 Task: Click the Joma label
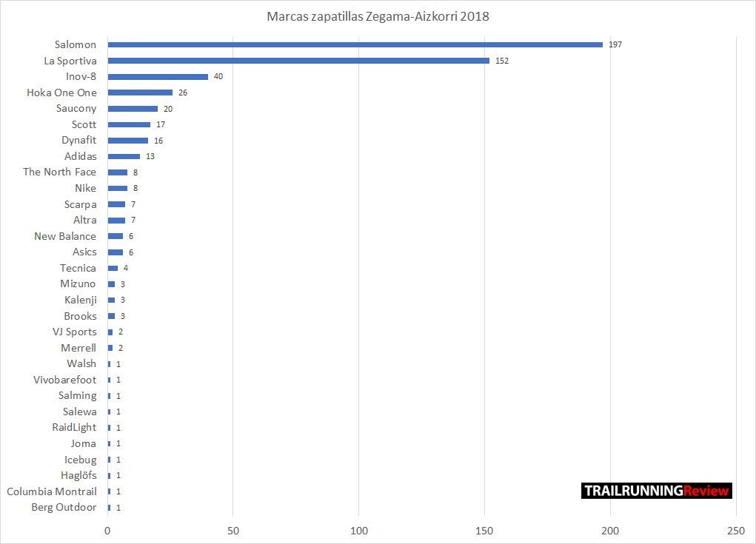84,443
